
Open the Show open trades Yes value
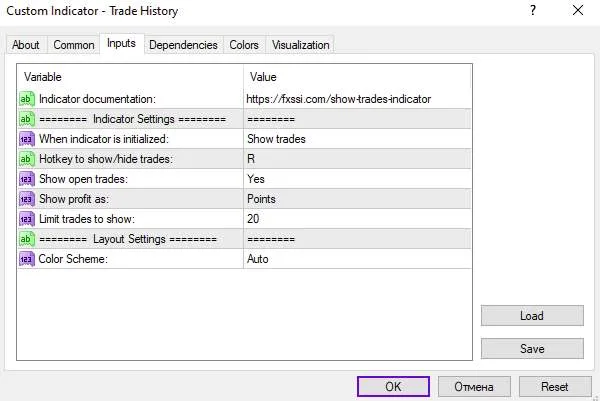coord(357,179)
